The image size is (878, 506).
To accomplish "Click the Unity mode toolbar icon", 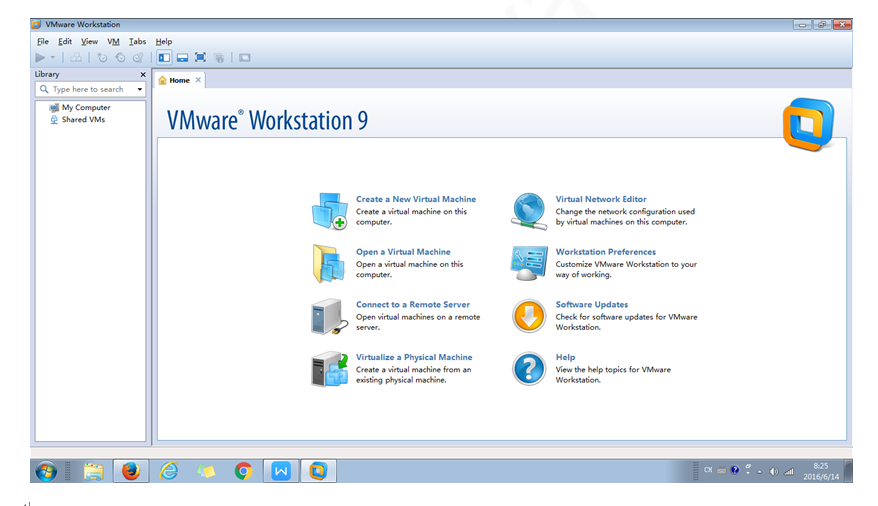I will [219, 57].
